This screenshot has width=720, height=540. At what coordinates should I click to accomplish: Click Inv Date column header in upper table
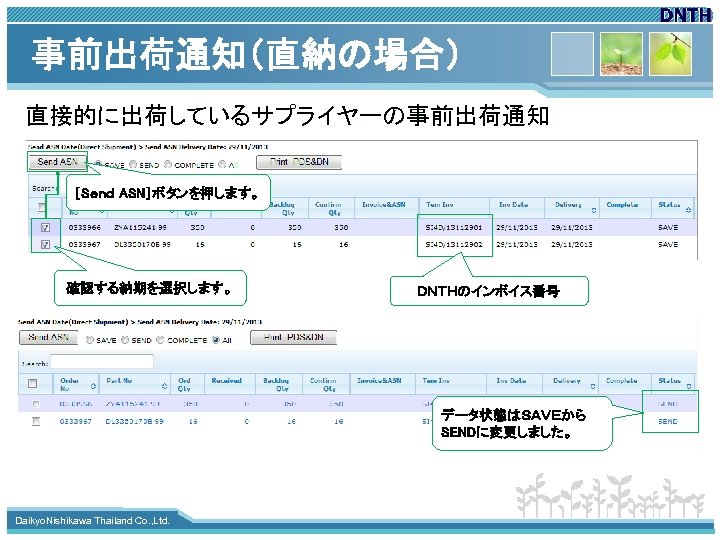point(514,205)
